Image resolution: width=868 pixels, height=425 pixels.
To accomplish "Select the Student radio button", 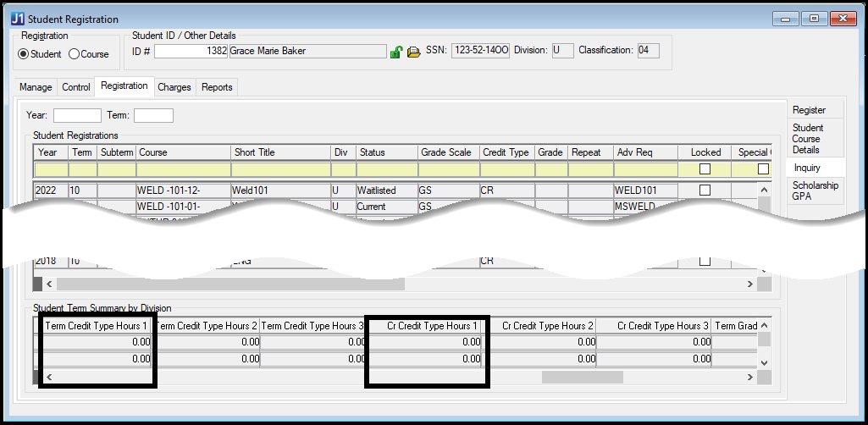I will (x=24, y=54).
